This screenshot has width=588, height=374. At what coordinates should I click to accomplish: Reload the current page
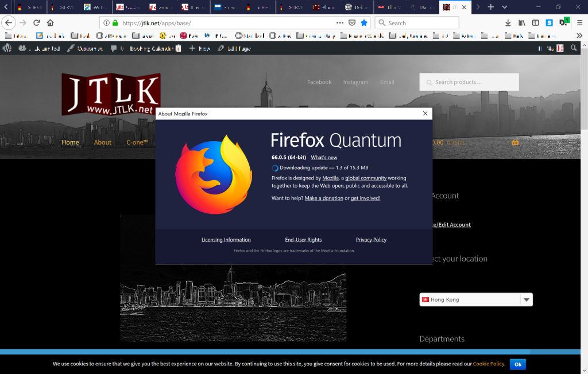click(37, 23)
